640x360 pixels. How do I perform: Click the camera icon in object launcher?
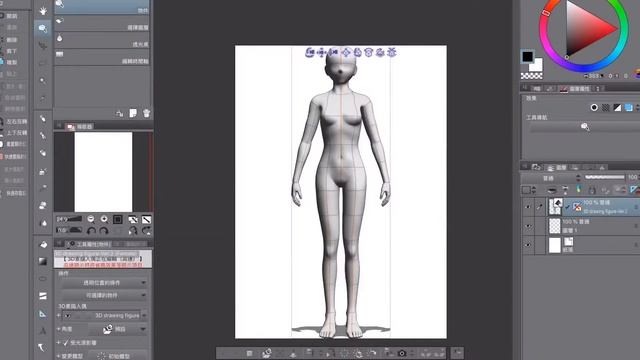click(402, 353)
